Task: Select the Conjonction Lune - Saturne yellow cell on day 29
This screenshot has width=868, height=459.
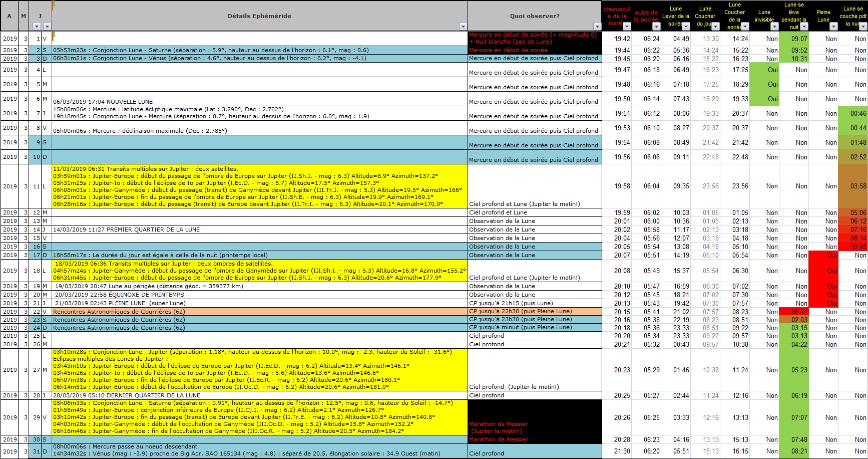Action: coord(260,417)
